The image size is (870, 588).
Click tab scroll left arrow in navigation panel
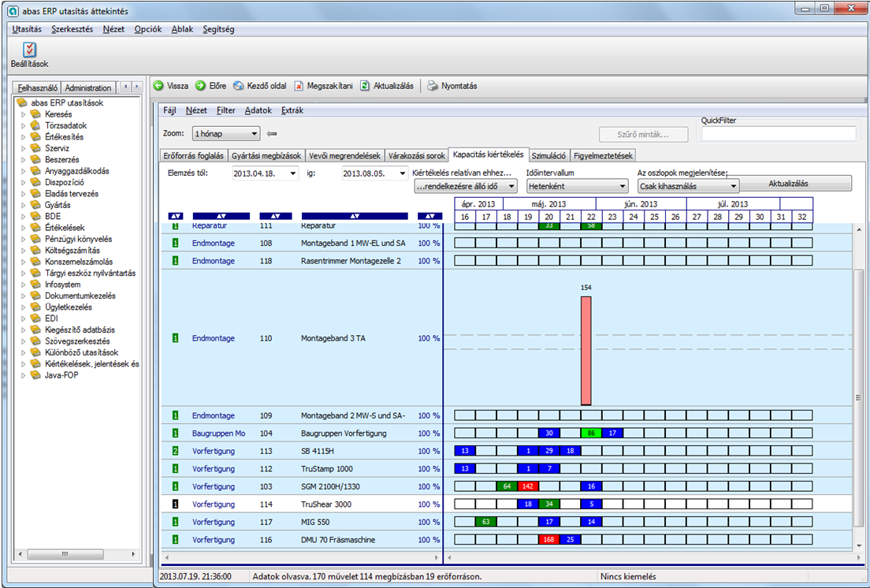pyautogui.click(x=125, y=87)
